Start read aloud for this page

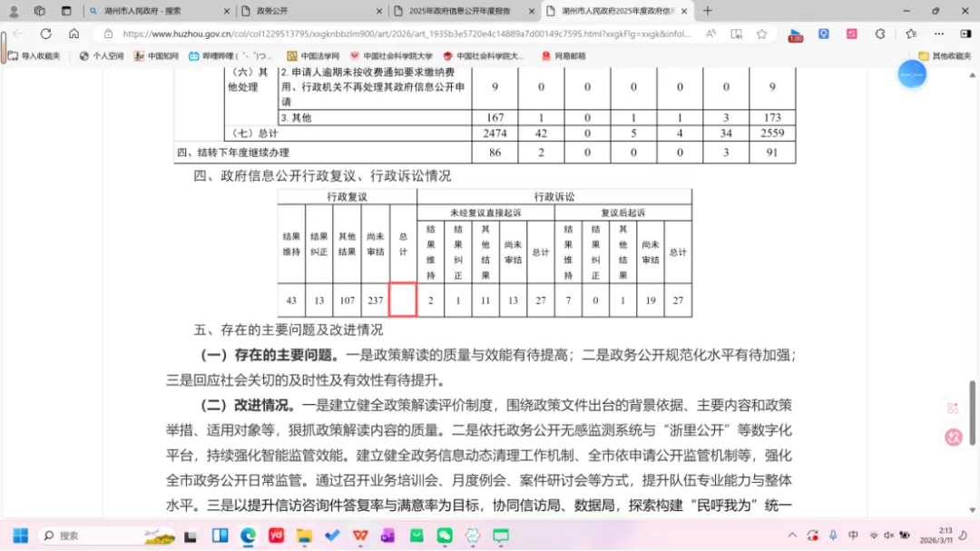[x=710, y=34]
